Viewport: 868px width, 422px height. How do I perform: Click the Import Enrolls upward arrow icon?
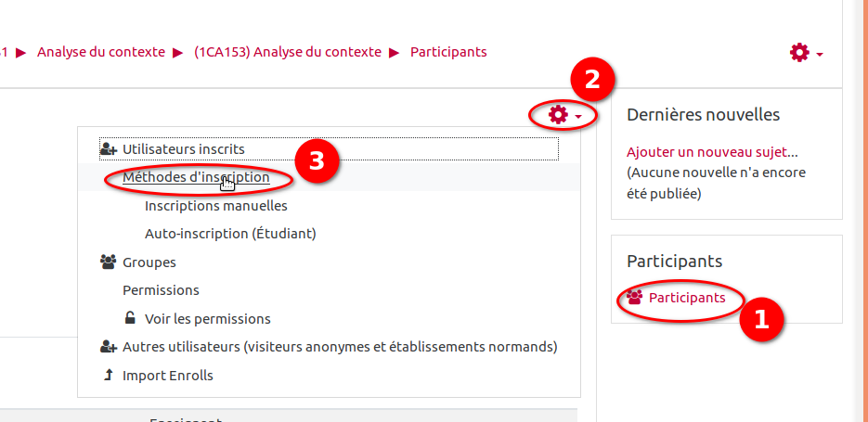point(108,376)
